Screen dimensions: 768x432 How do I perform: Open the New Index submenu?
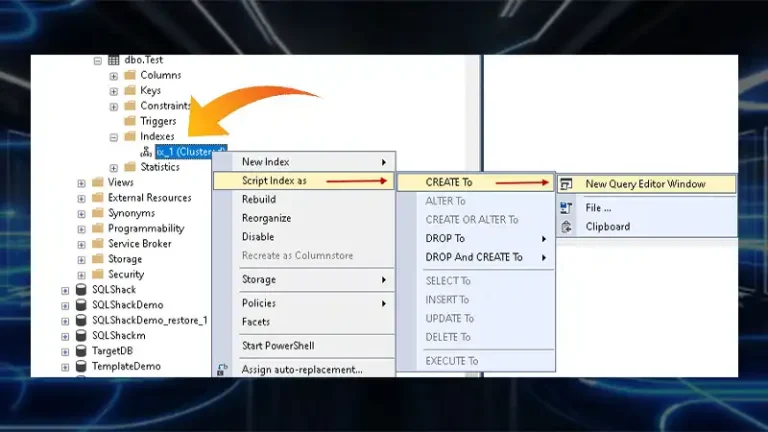[304, 162]
